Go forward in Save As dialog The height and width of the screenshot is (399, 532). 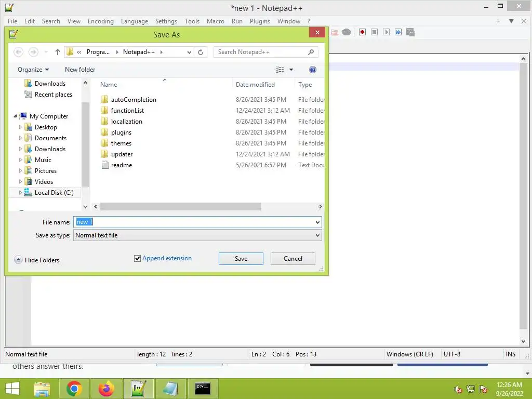pyautogui.click(x=33, y=52)
